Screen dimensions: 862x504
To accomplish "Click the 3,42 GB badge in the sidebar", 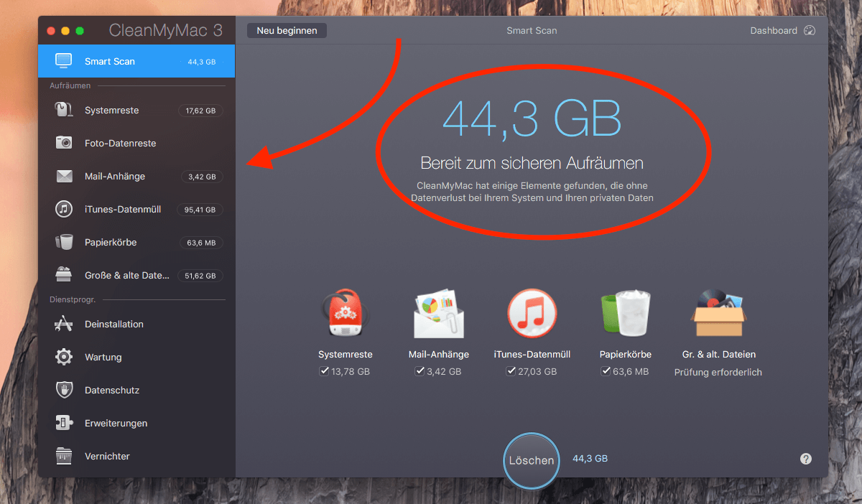I will [x=201, y=177].
